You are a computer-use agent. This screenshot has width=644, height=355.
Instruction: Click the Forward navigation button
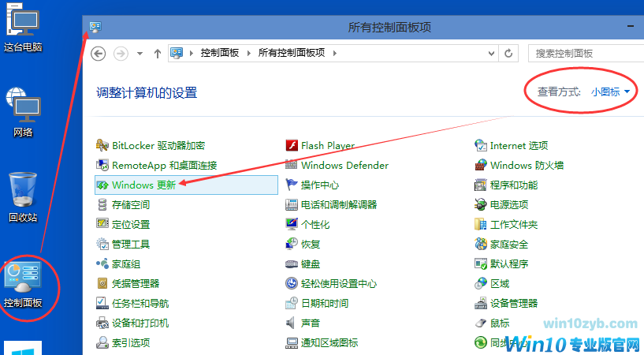121,54
